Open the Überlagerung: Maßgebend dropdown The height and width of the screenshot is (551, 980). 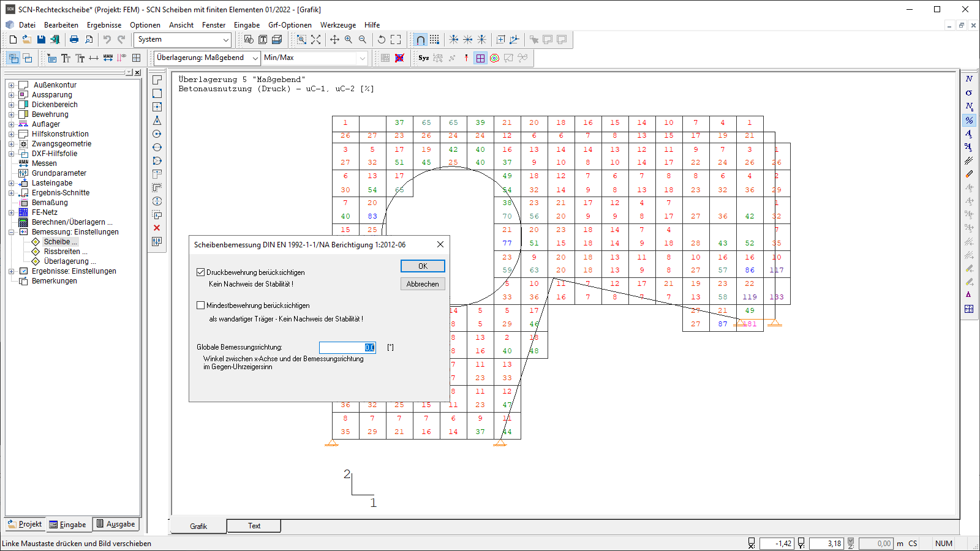pyautogui.click(x=255, y=58)
